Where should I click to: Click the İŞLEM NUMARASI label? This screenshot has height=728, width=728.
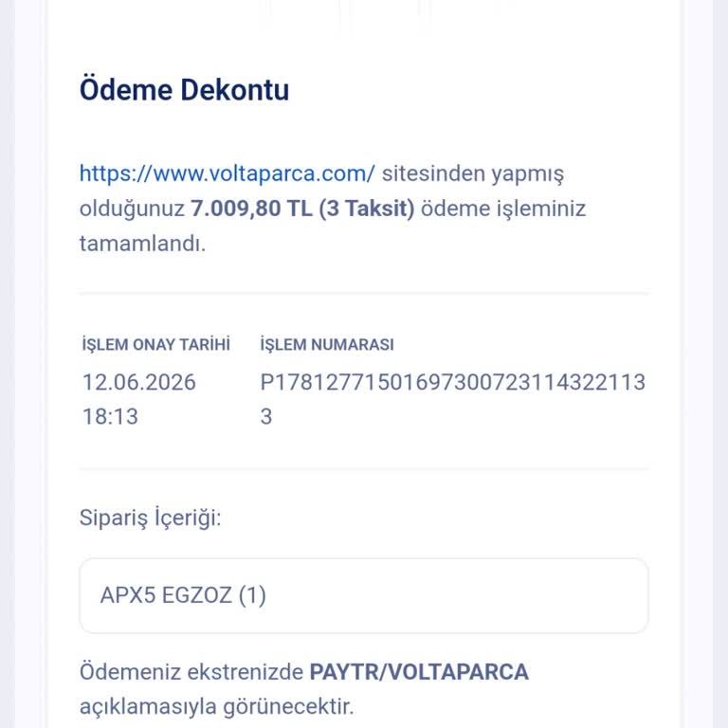327,344
